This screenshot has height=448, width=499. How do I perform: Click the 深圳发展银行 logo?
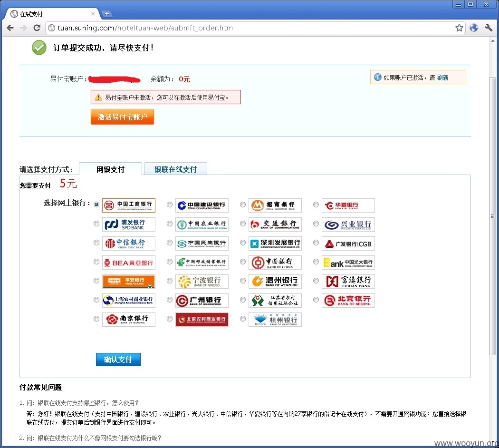pos(275,243)
